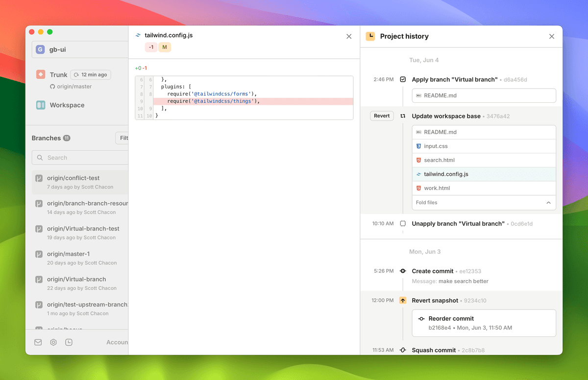Click the Create commit timeline icon
Viewport: 588px width, 380px height.
(x=403, y=271)
